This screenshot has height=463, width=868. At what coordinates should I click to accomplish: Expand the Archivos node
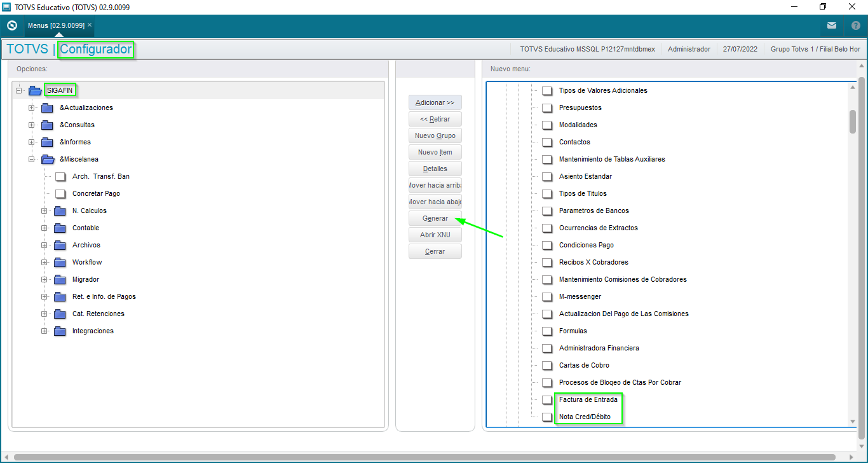44,245
